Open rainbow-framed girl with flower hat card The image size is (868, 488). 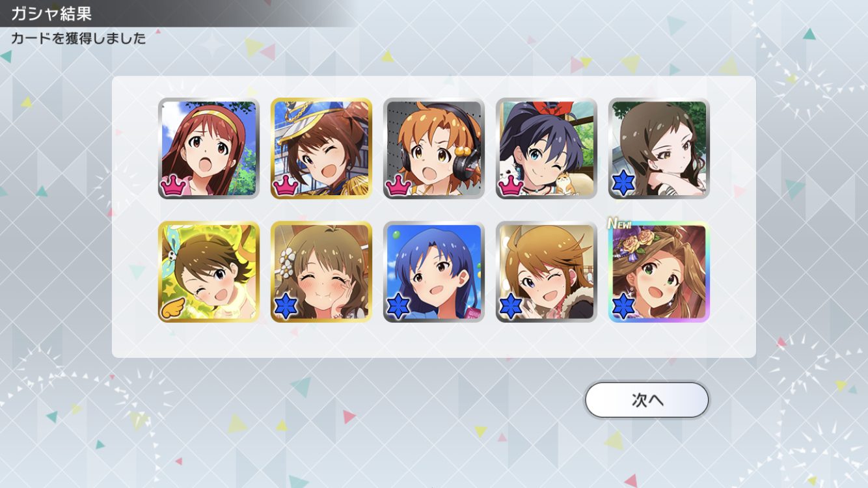point(659,272)
